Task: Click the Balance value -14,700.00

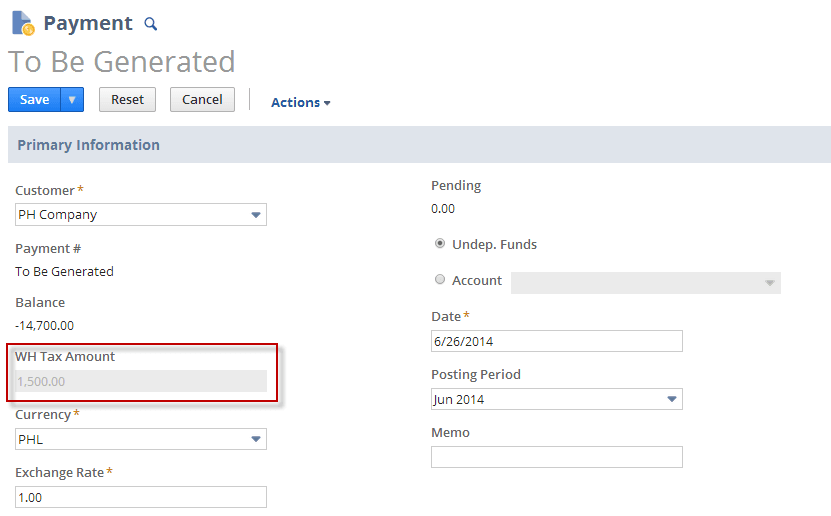Action: [45, 325]
